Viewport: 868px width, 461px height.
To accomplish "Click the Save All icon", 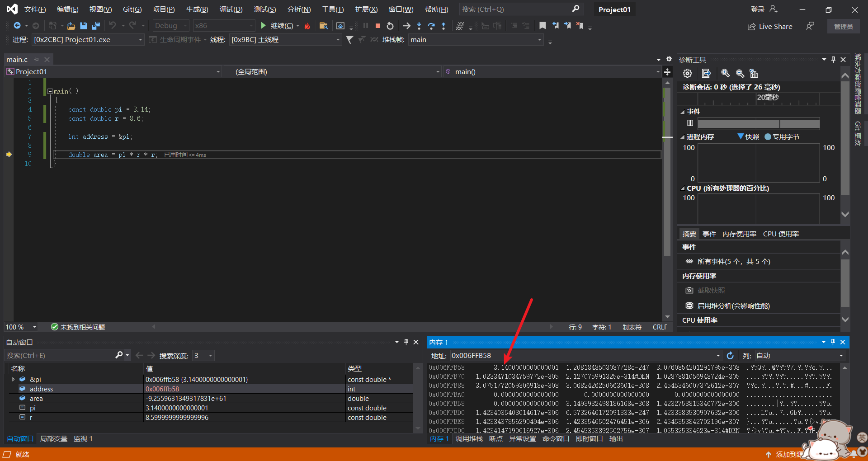I will [x=96, y=26].
